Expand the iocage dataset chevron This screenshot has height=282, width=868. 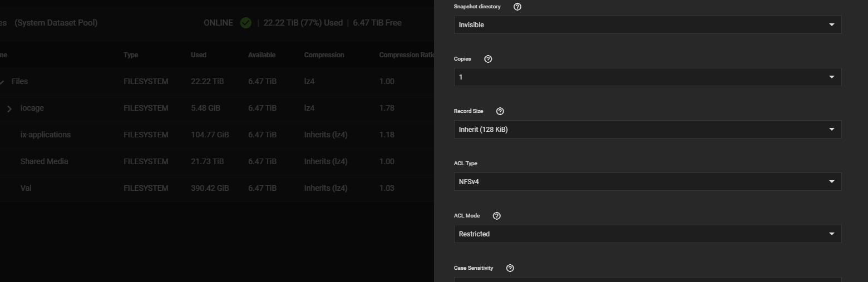9,108
